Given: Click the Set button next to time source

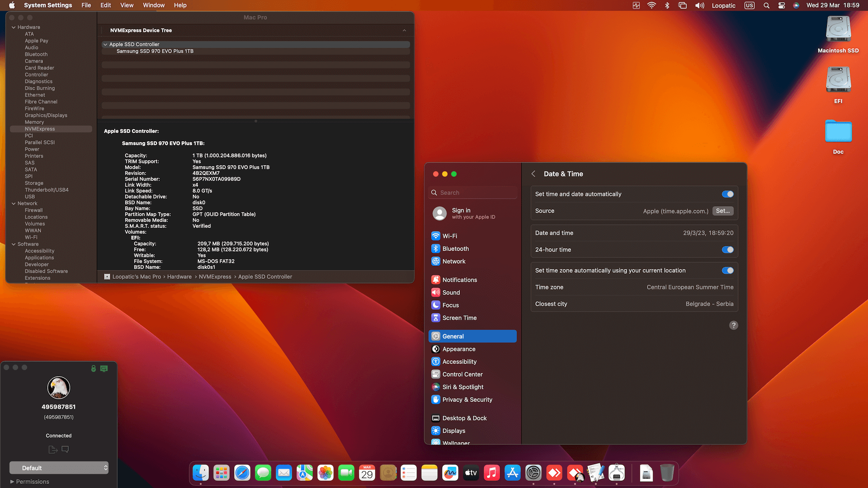Looking at the screenshot, I should click(x=722, y=211).
